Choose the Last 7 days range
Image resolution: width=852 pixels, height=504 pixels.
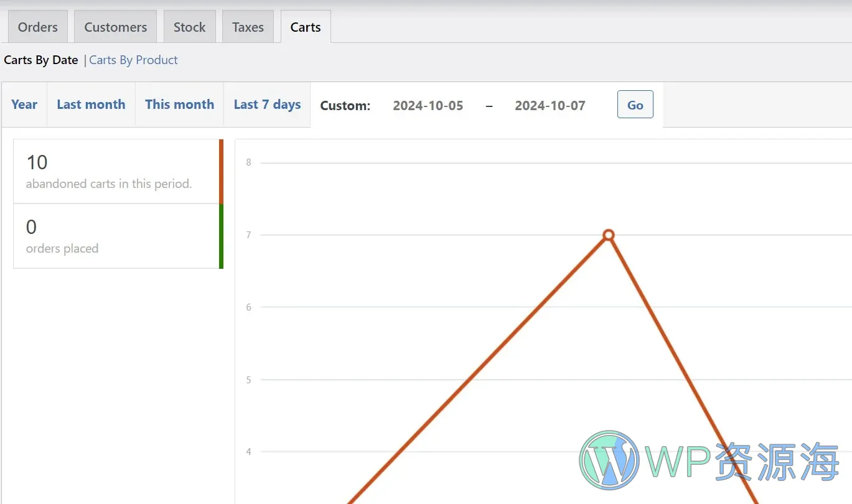click(x=267, y=105)
